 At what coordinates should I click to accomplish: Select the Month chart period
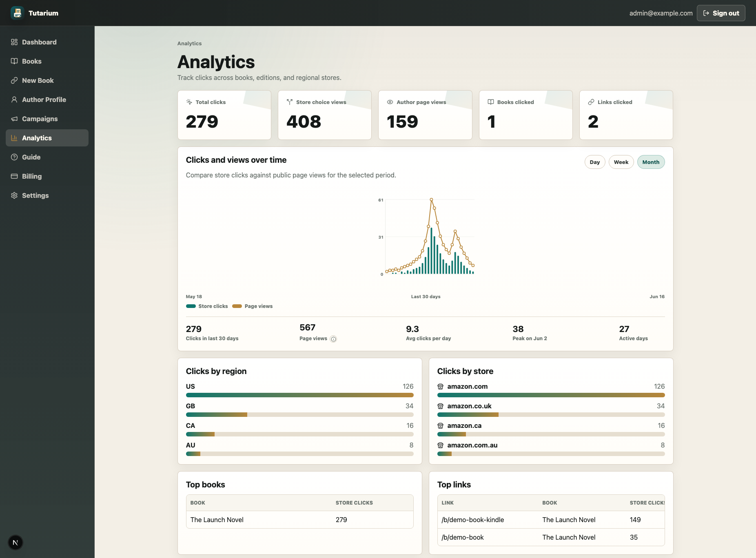tap(651, 162)
